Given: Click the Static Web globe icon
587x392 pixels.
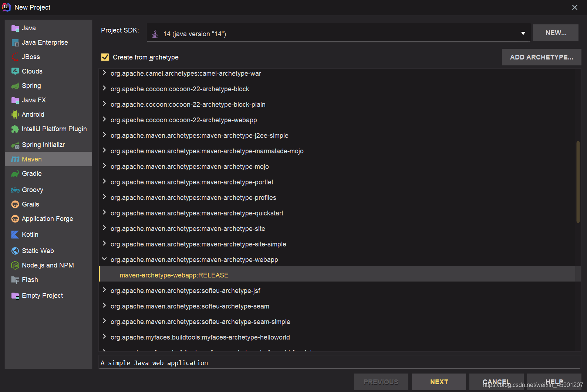Looking at the screenshot, I should [x=15, y=251].
